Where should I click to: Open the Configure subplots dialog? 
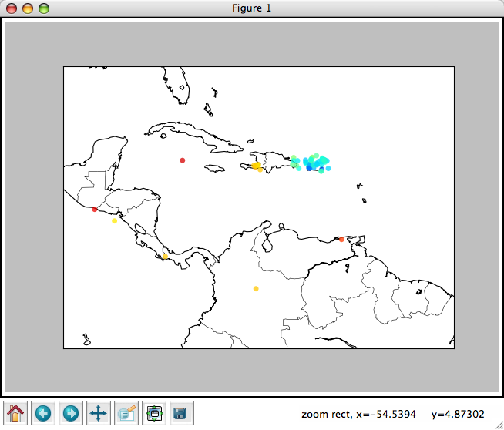click(154, 413)
